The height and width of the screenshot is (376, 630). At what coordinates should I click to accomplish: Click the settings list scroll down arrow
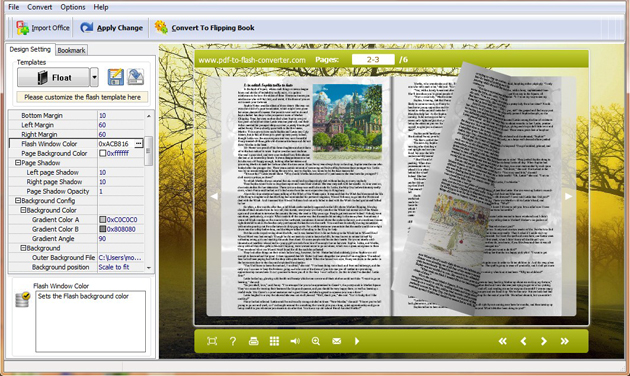click(149, 268)
